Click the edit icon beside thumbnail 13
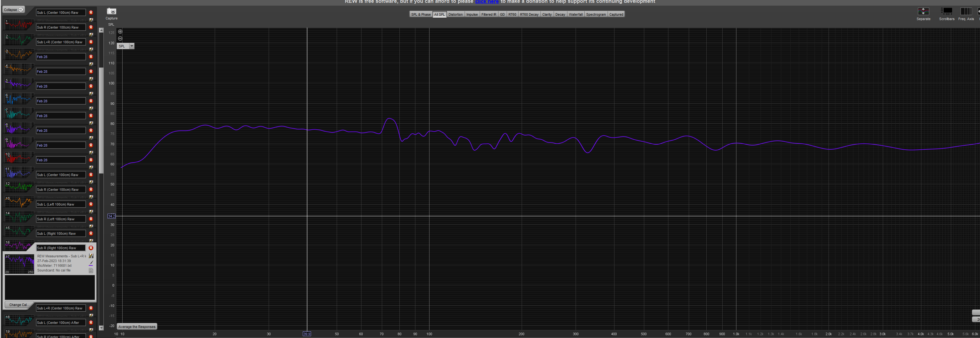The height and width of the screenshot is (338, 980). (91, 197)
